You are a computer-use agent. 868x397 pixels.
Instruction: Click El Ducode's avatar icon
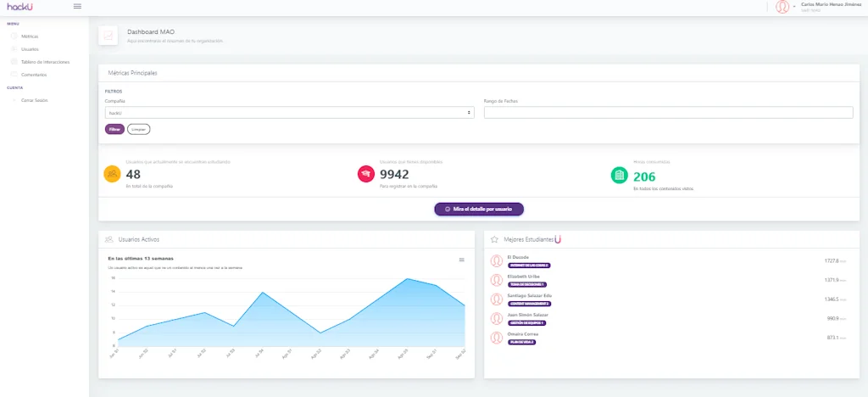point(497,260)
